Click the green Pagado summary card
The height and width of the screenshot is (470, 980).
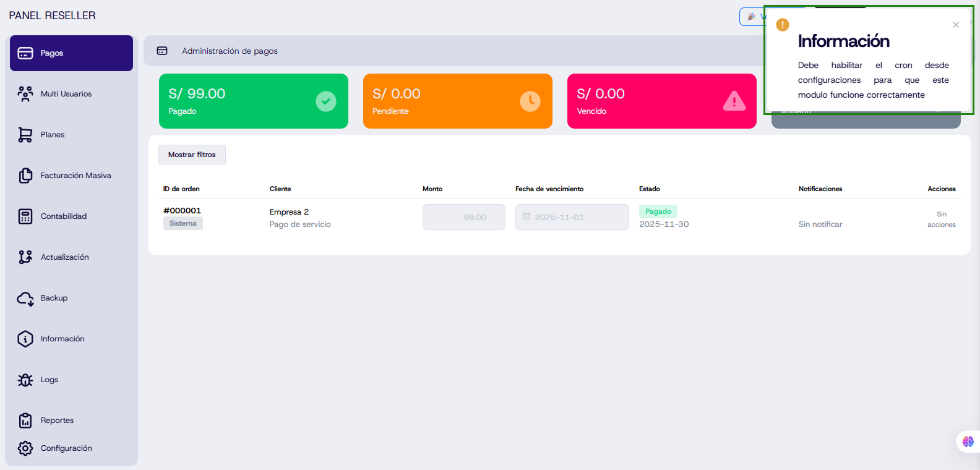(253, 101)
